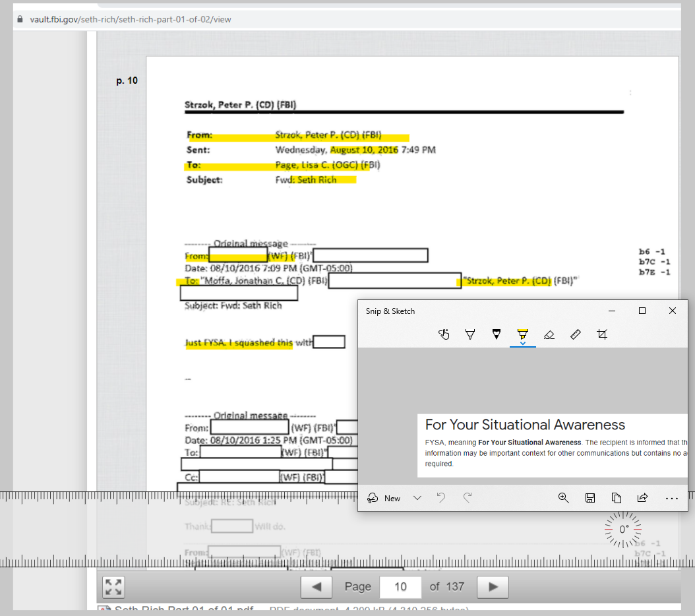Image resolution: width=695 pixels, height=616 pixels.
Task: Click the New snip button
Action: [384, 498]
